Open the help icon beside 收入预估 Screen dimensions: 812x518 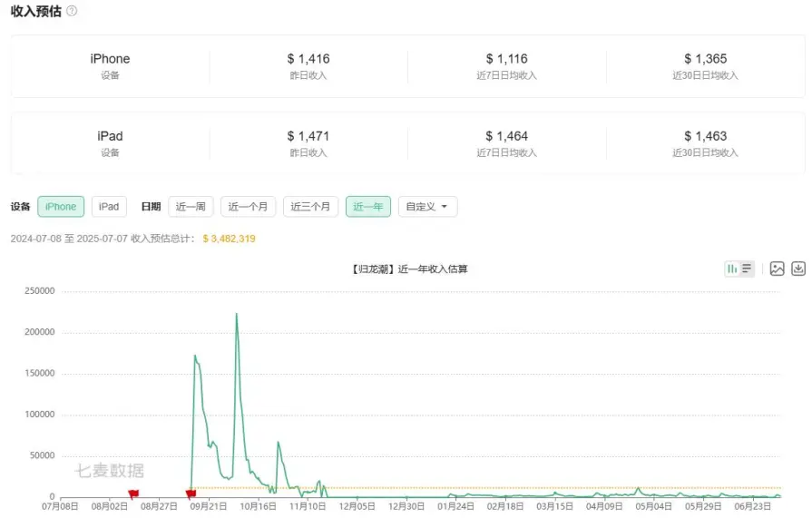point(72,11)
